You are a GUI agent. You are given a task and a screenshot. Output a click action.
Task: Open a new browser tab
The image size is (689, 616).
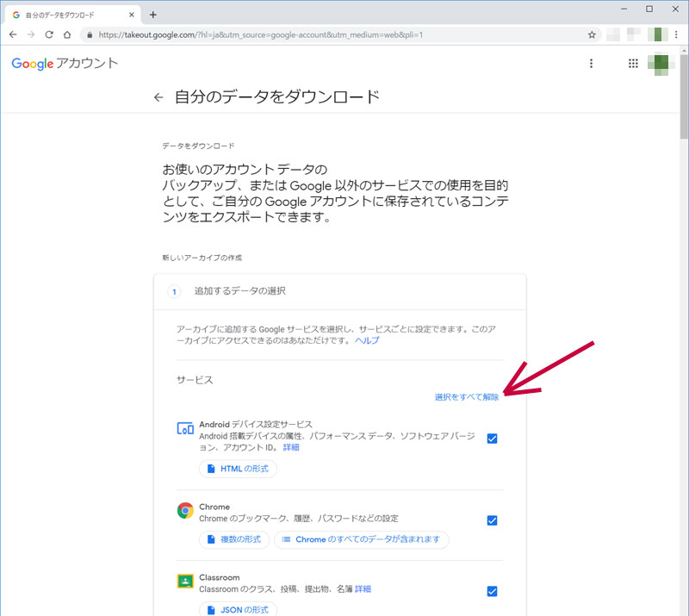pos(153,15)
